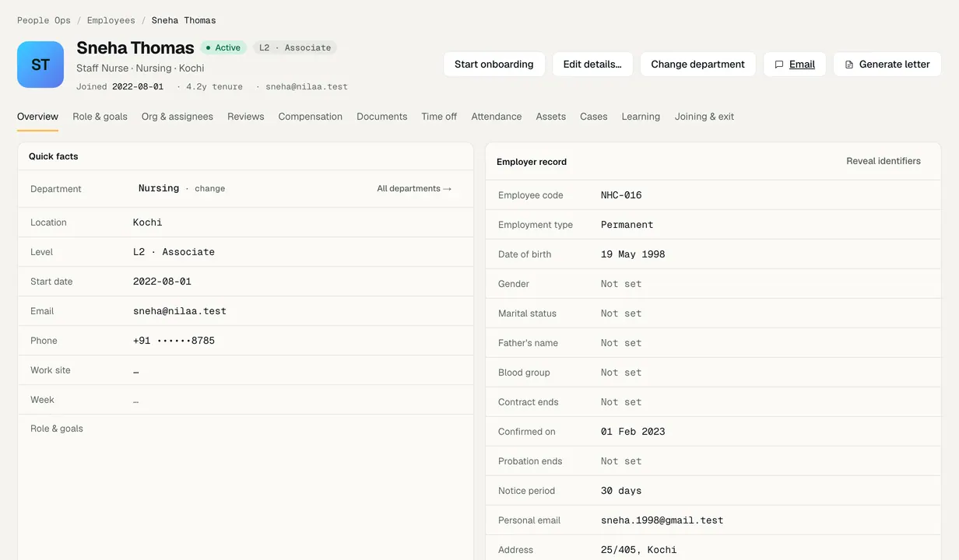
Task: Start onboarding for Sneha Thomas
Action: coord(494,65)
